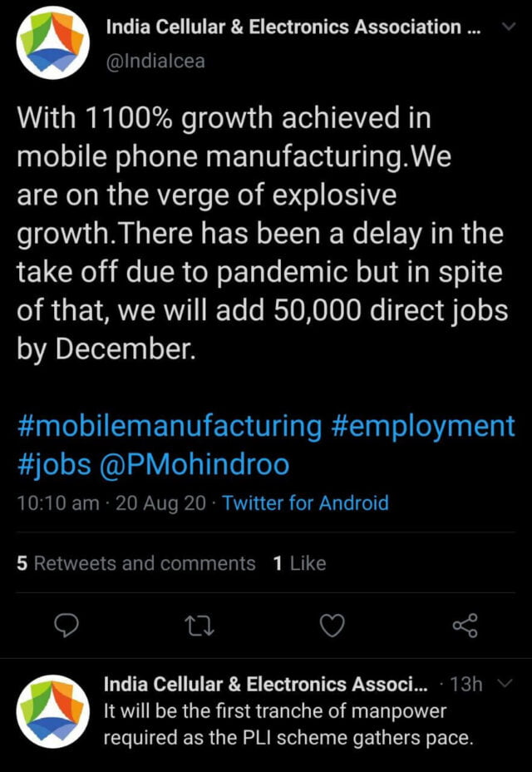
Task: Tap the 13h timestamp on the reply
Action: [x=465, y=685]
